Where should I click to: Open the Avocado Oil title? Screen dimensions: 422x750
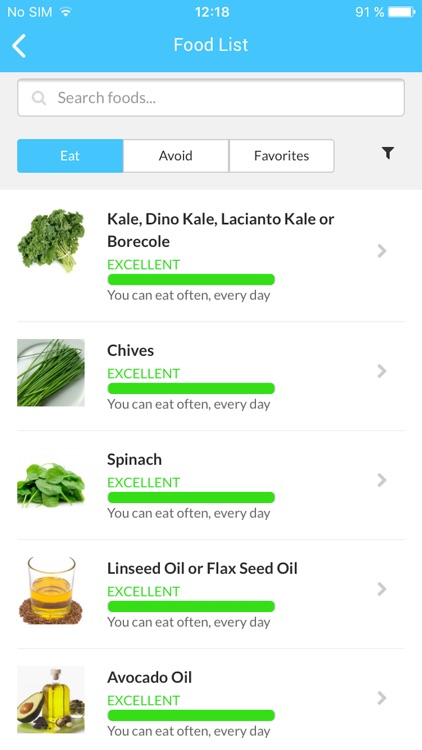tap(150, 677)
